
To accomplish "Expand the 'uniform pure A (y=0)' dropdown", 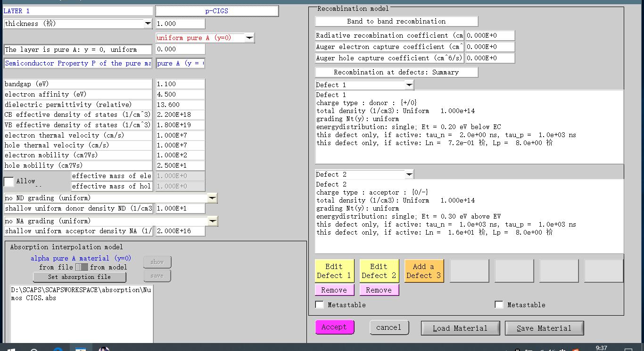I will click(249, 38).
